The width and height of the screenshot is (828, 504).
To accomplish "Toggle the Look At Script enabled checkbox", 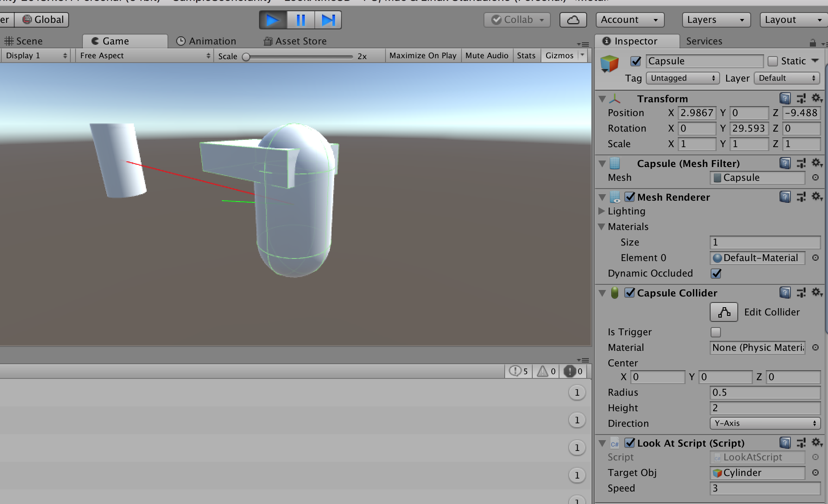I will point(630,443).
